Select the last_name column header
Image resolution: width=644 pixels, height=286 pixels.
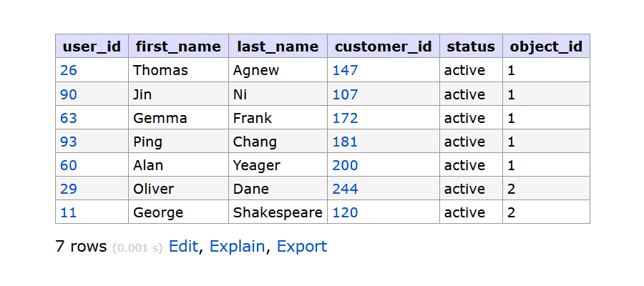pyautogui.click(x=278, y=46)
